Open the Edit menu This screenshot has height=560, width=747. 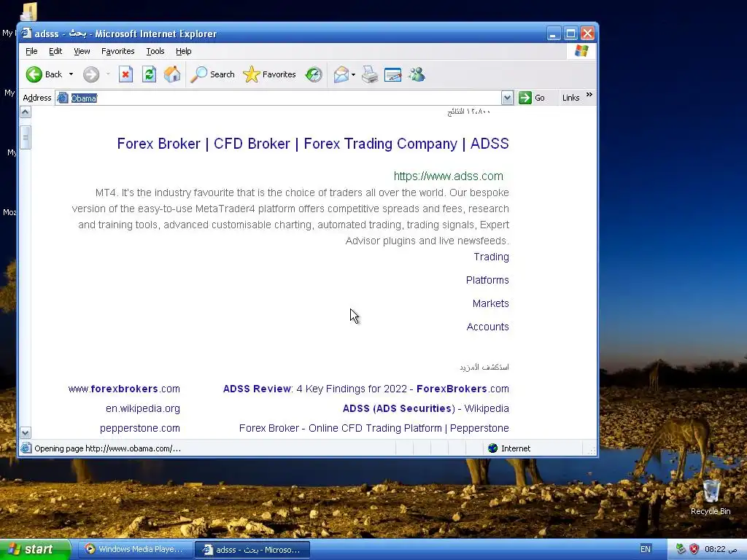pos(55,51)
